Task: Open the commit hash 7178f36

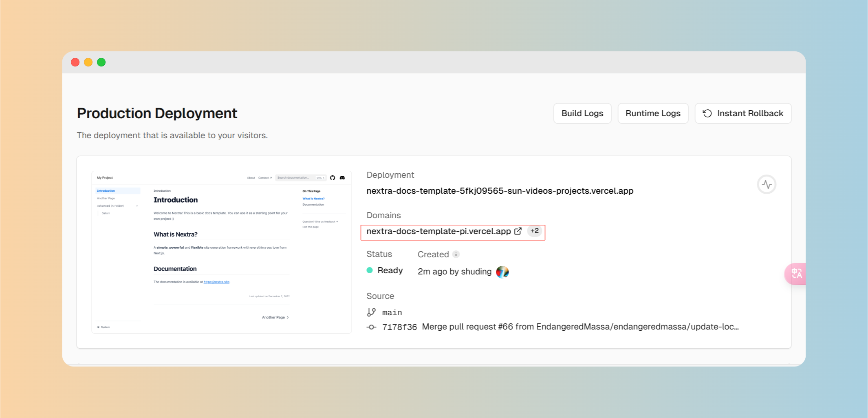Action: click(399, 327)
